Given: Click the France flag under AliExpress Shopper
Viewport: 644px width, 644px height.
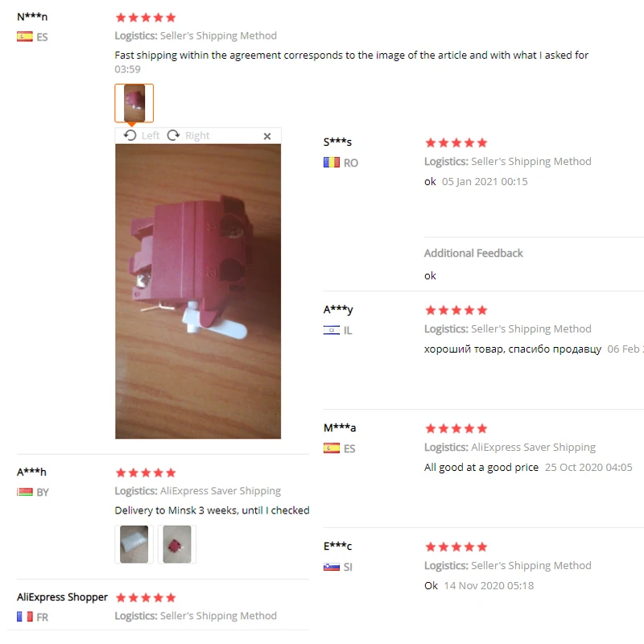Looking at the screenshot, I should (x=25, y=617).
